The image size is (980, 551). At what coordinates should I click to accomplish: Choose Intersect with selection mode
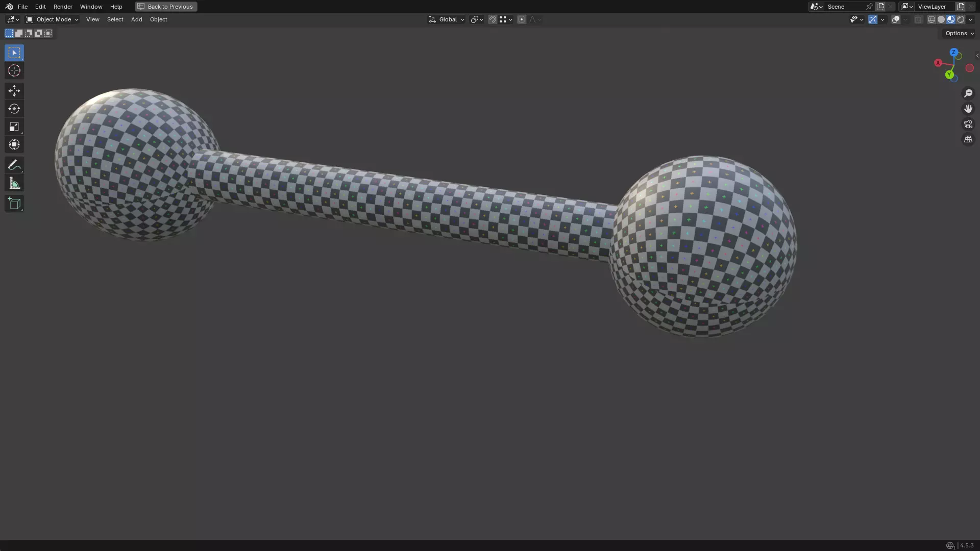point(48,33)
